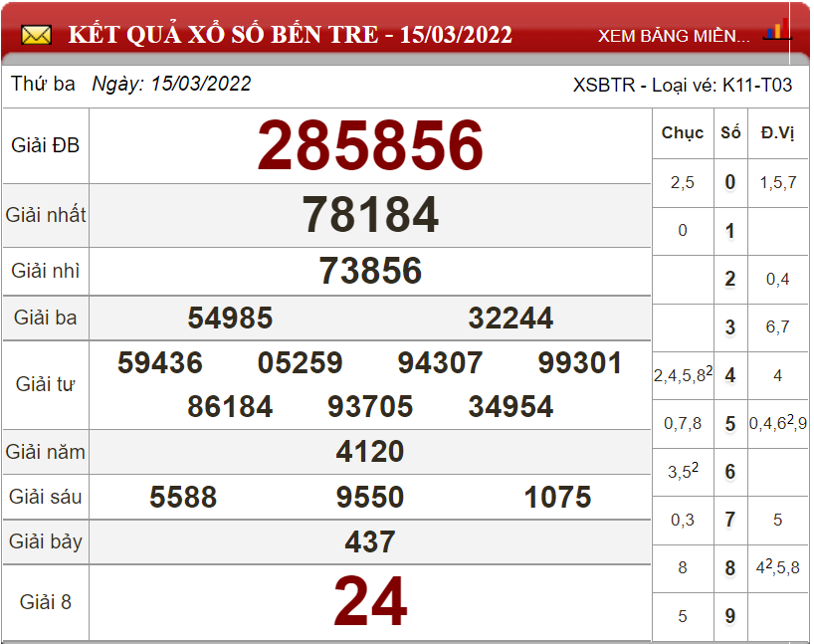The image size is (814, 644).
Task: Select third prize number 54985
Action: pyautogui.click(x=230, y=319)
